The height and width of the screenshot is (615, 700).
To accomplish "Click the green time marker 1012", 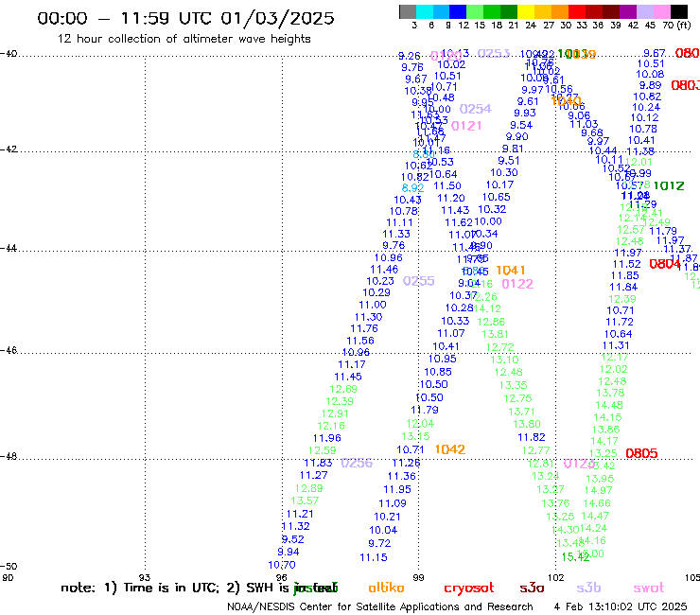I will pyautogui.click(x=669, y=185).
